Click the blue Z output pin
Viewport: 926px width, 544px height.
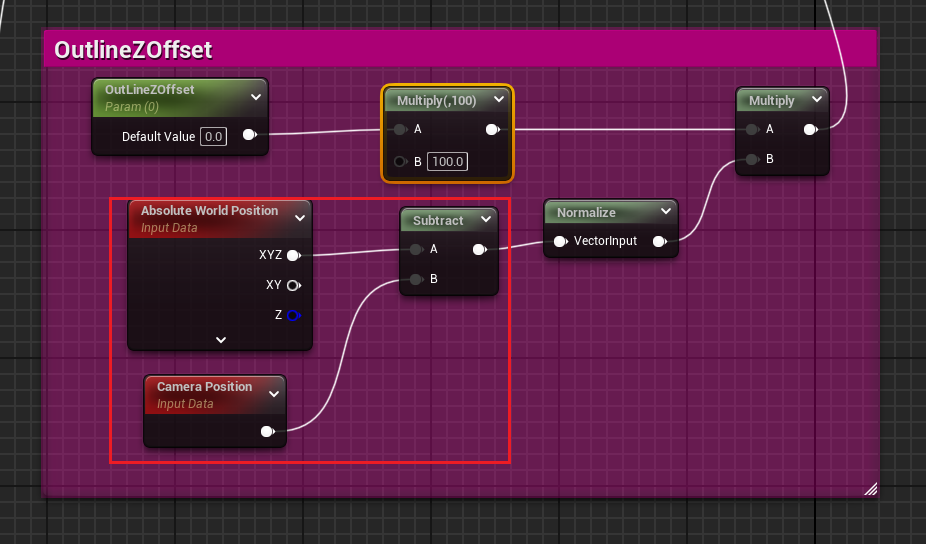coord(293,315)
